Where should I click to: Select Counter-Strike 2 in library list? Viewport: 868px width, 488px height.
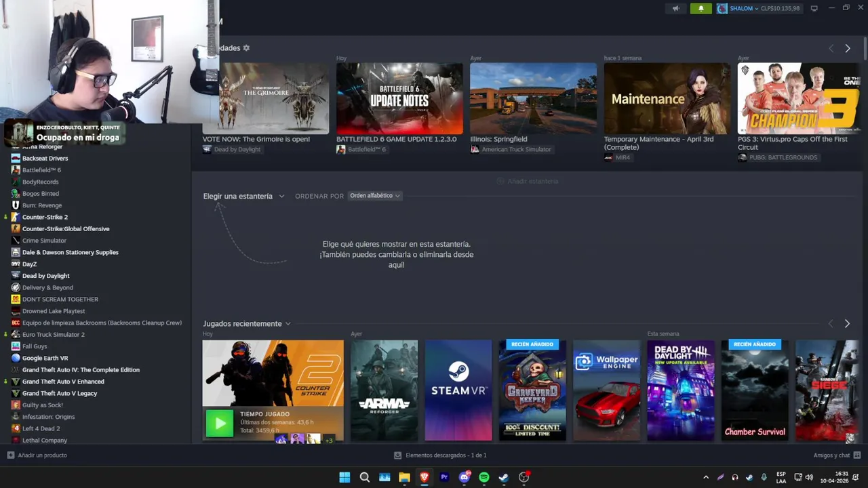pos(45,217)
